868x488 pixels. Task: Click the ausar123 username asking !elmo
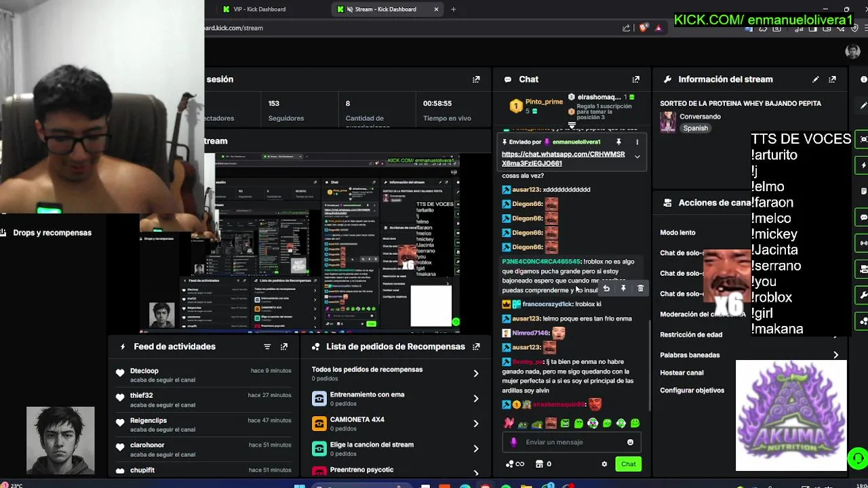(526, 319)
